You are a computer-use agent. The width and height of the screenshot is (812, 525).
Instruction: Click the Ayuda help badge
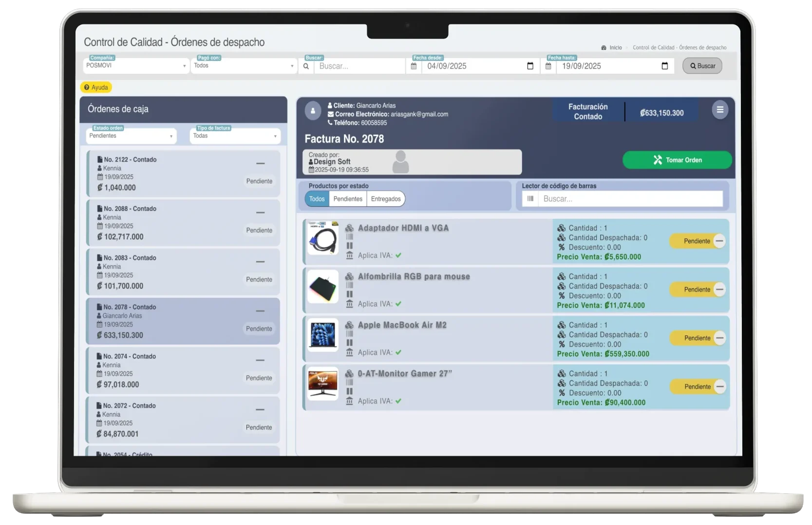click(x=96, y=87)
